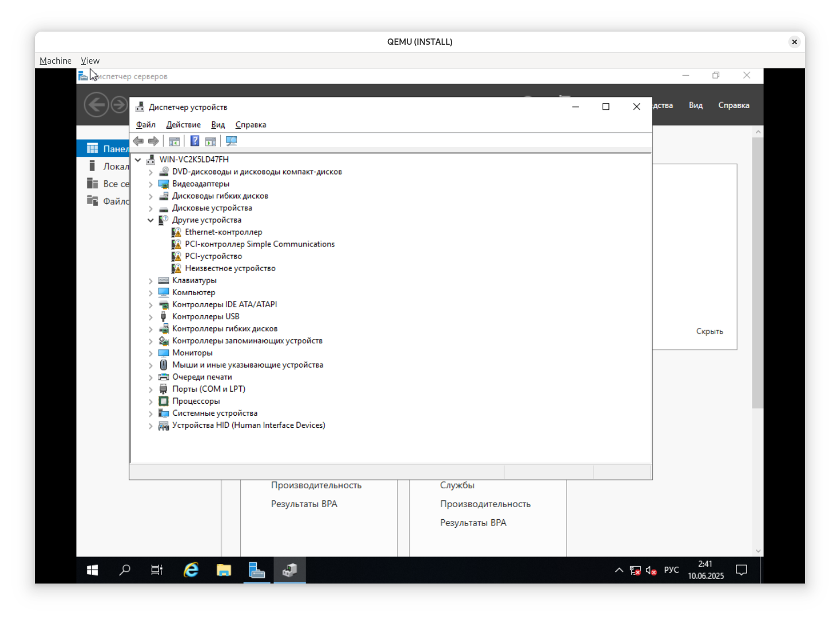This screenshot has height=622, width=840.
Task: Expand the Контроллеры USB category
Action: point(151,316)
